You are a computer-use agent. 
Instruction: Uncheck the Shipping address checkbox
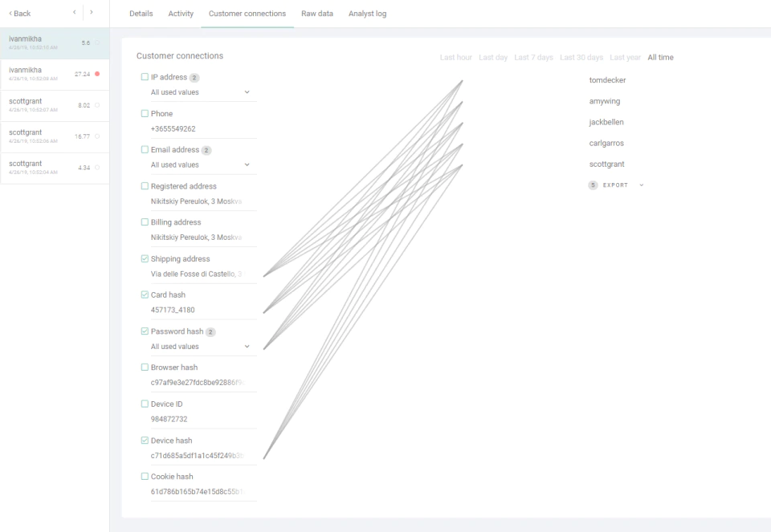pos(145,259)
